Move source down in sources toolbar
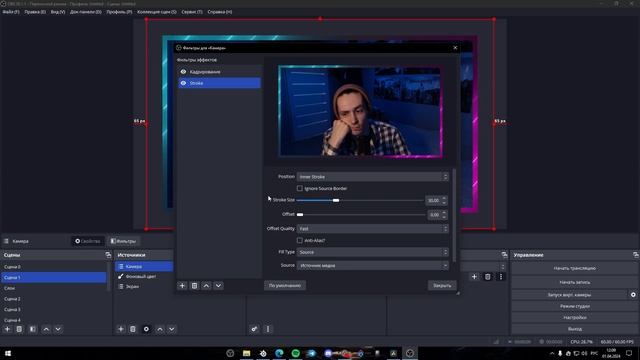The width and height of the screenshot is (640, 360). (x=171, y=329)
